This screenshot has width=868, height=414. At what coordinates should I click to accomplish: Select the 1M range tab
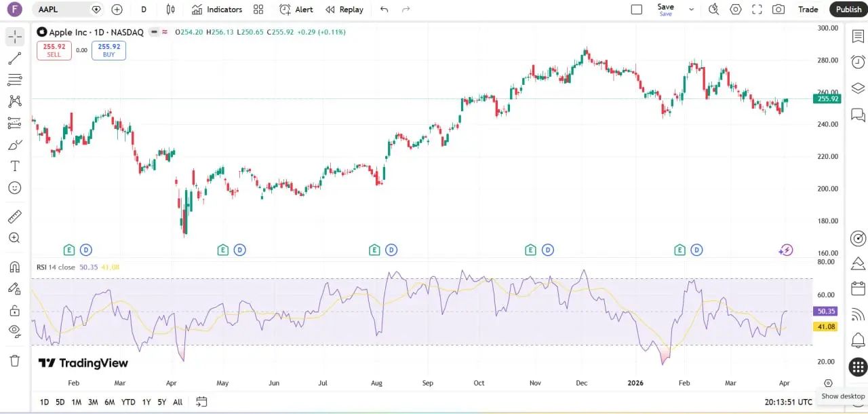(76, 402)
